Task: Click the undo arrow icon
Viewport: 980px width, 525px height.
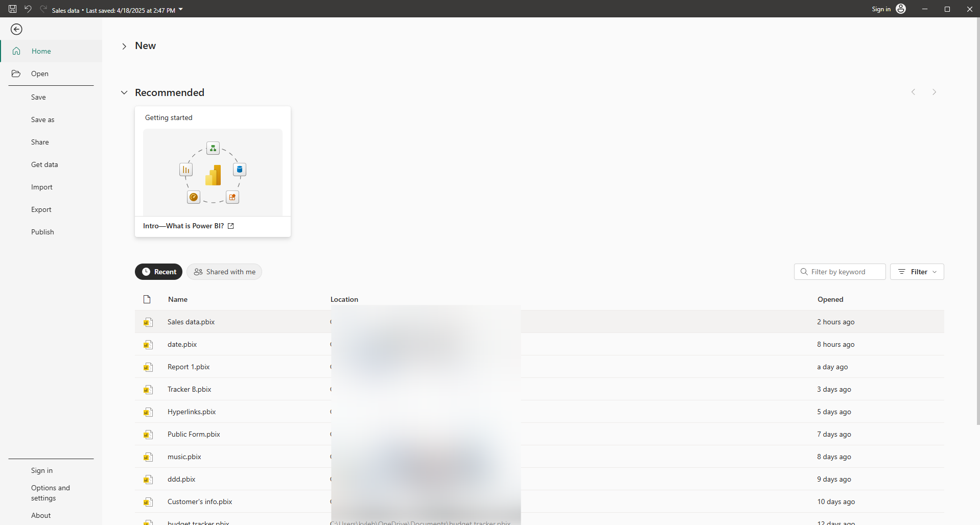Action: pos(28,9)
